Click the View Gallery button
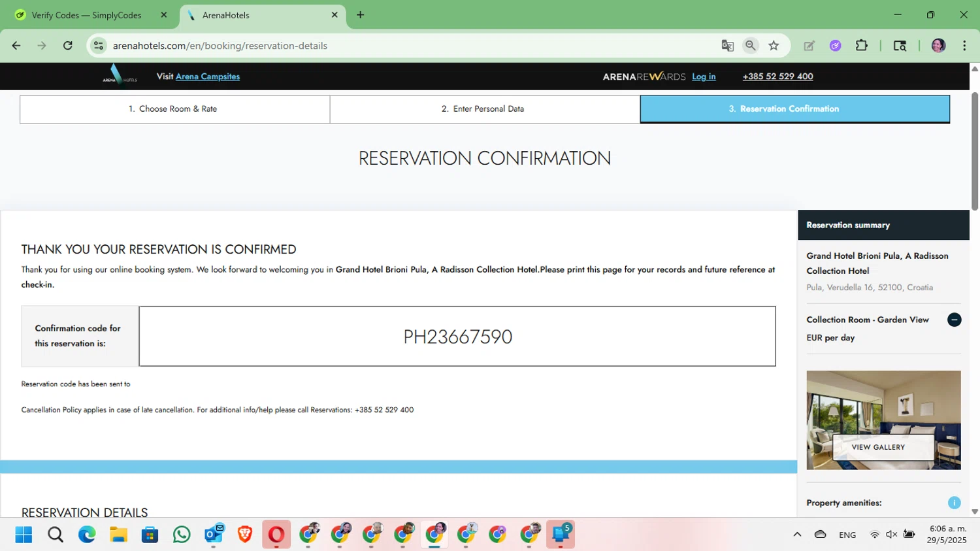 (x=883, y=447)
